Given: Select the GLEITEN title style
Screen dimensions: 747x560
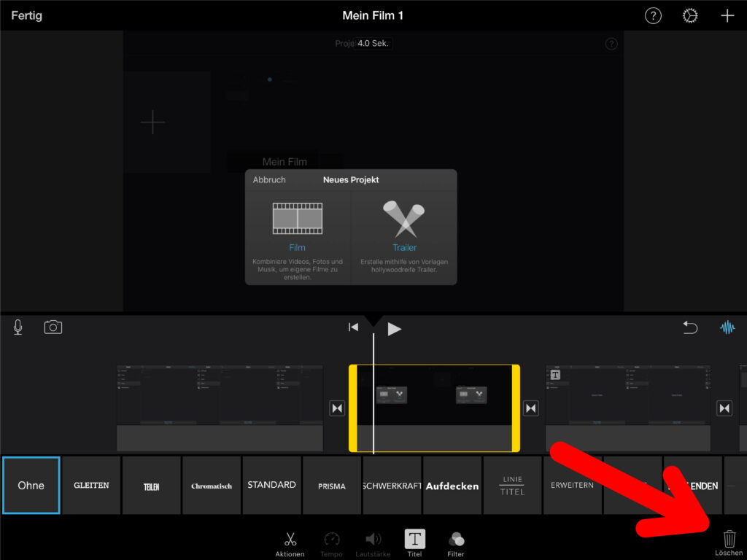Looking at the screenshot, I should point(91,486).
